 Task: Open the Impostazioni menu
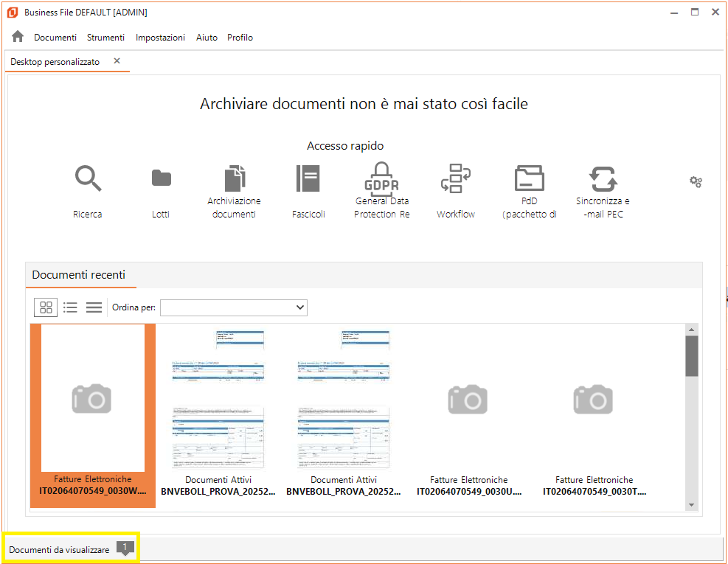(x=160, y=38)
